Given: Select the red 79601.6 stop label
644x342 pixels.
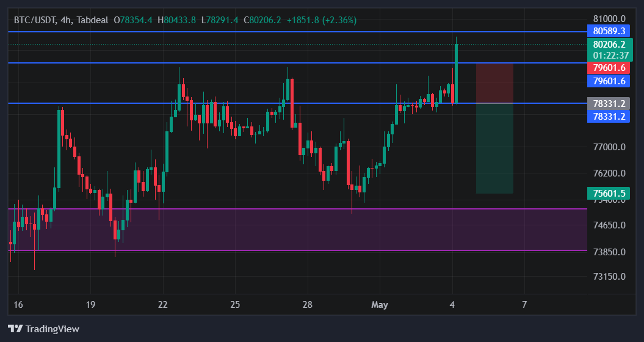Looking at the screenshot, I should (x=608, y=67).
